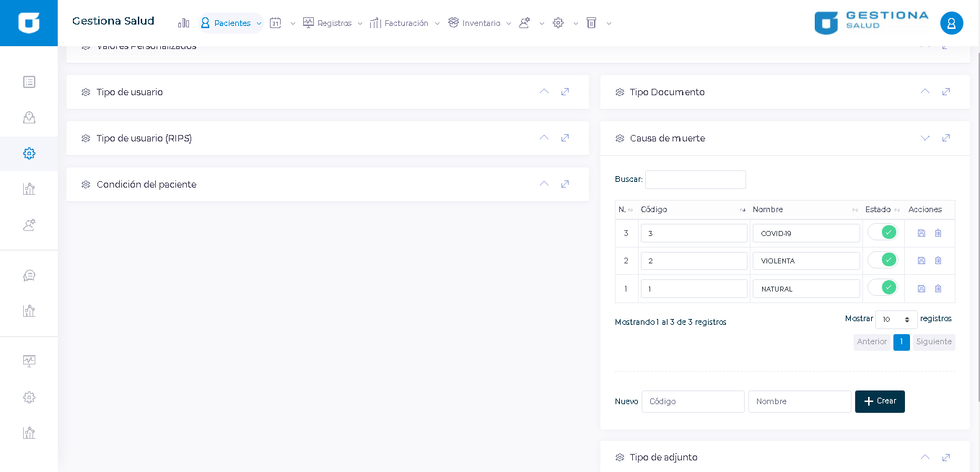This screenshot has width=980, height=472.
Task: Click the Crear button
Action: tap(880, 401)
